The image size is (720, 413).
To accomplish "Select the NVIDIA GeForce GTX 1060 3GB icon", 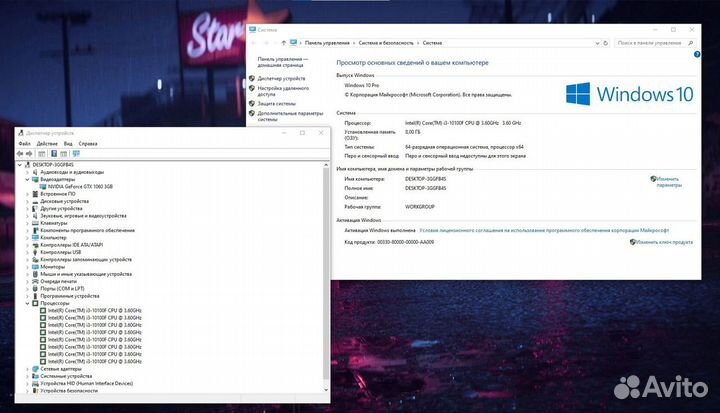I will pos(43,187).
